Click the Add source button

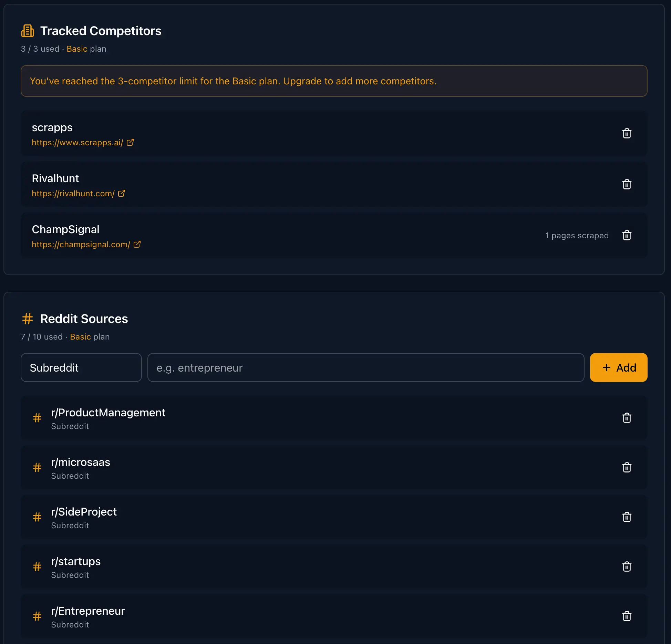click(619, 367)
